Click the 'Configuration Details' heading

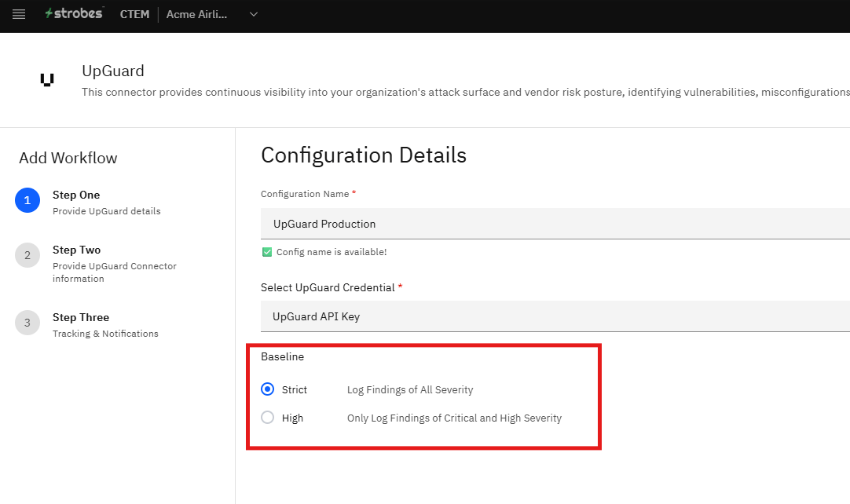(x=364, y=155)
